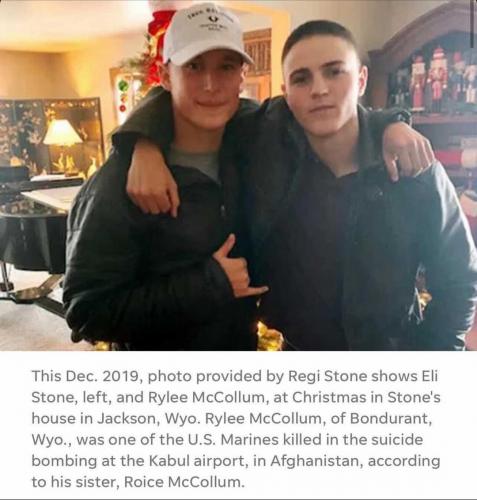Click the word 'Afghanistan' in caption
The height and width of the screenshot is (500, 477).
(x=315, y=461)
